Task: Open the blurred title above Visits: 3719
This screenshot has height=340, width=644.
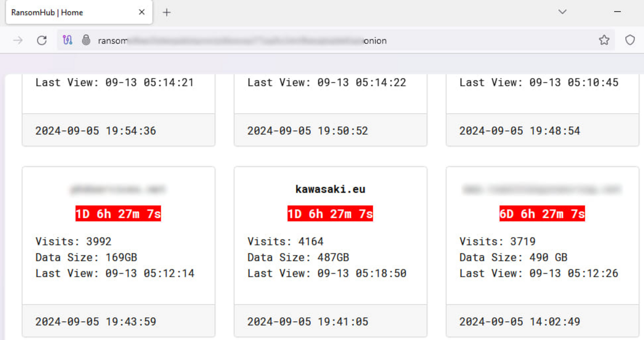Action: pos(542,189)
